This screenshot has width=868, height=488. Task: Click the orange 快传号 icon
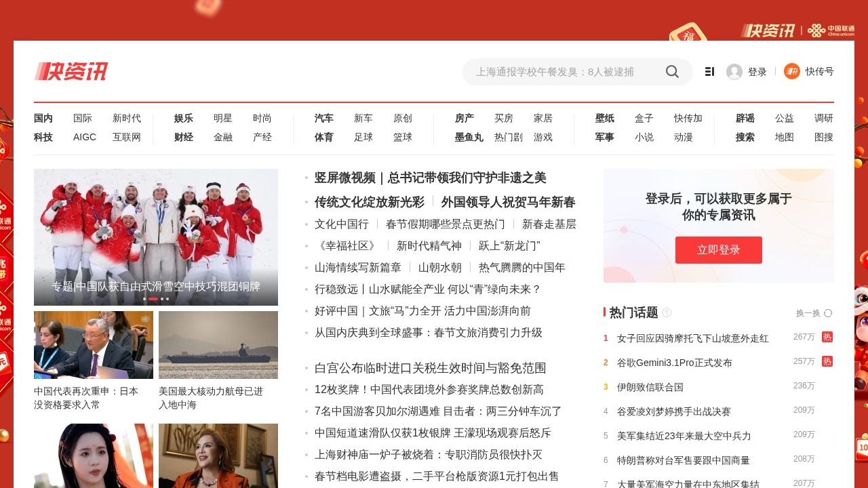(x=791, y=71)
